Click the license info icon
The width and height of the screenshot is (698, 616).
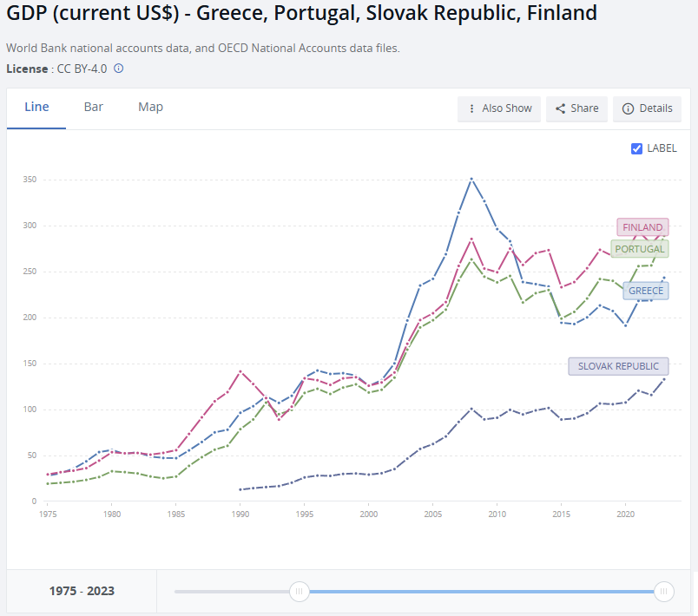coord(119,68)
